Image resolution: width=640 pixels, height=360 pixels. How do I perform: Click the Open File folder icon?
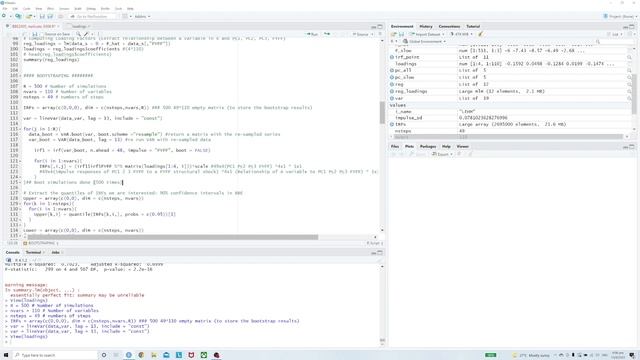tap(29, 16)
